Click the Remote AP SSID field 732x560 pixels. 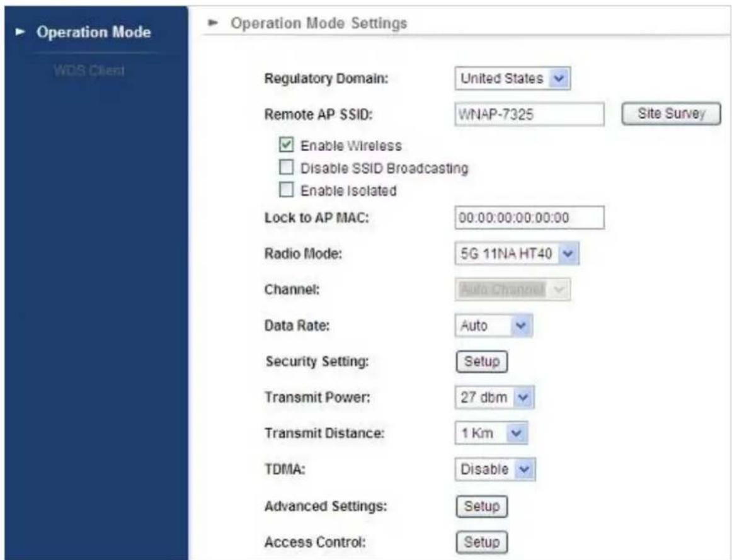click(529, 115)
